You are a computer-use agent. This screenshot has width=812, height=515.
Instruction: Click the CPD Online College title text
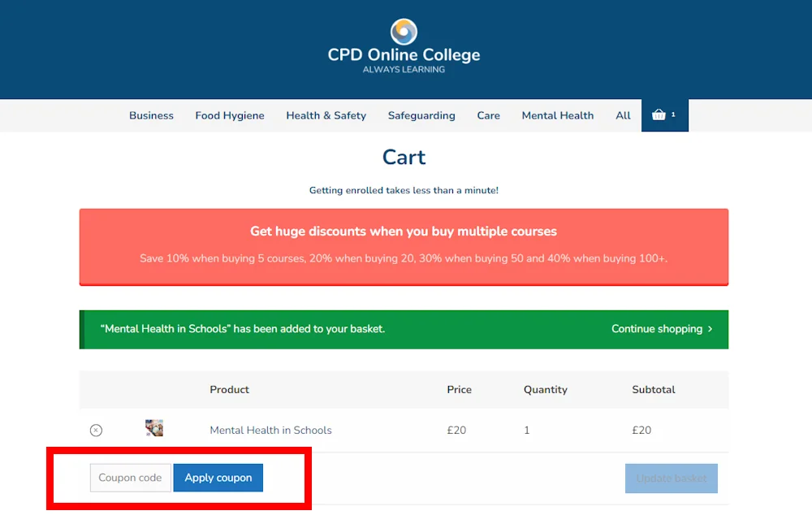tap(404, 55)
